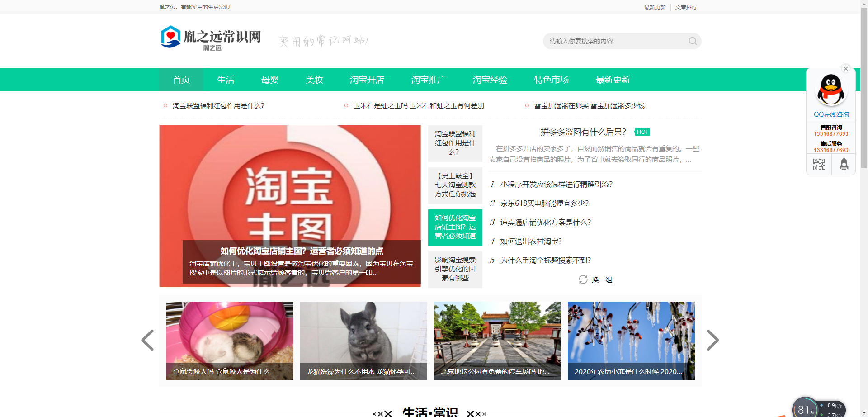Open the 生活 navigation tab

click(x=226, y=80)
